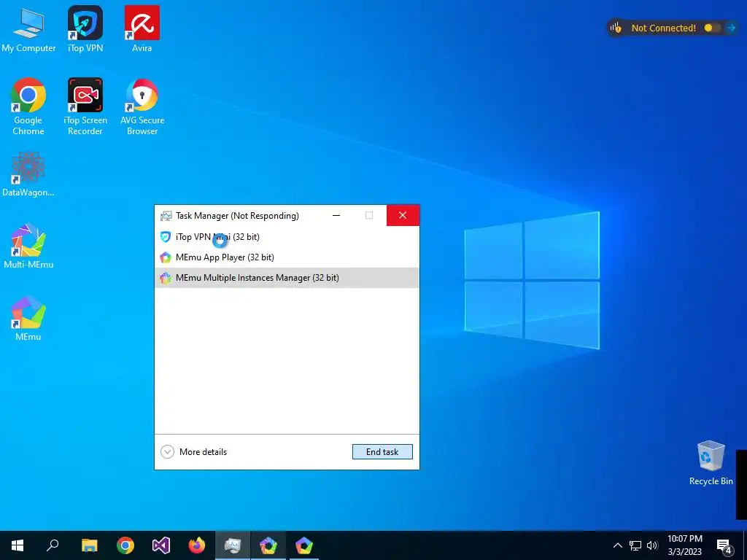Image resolution: width=747 pixels, height=560 pixels.
Task: Switch to MEmu Multiple Instances taskbar button
Action: 268,545
